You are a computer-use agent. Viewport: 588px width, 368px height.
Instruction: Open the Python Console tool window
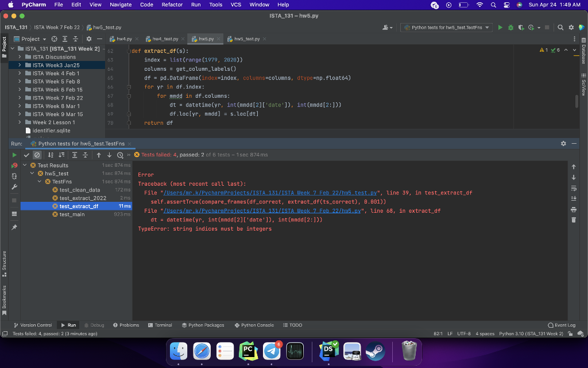click(254, 325)
